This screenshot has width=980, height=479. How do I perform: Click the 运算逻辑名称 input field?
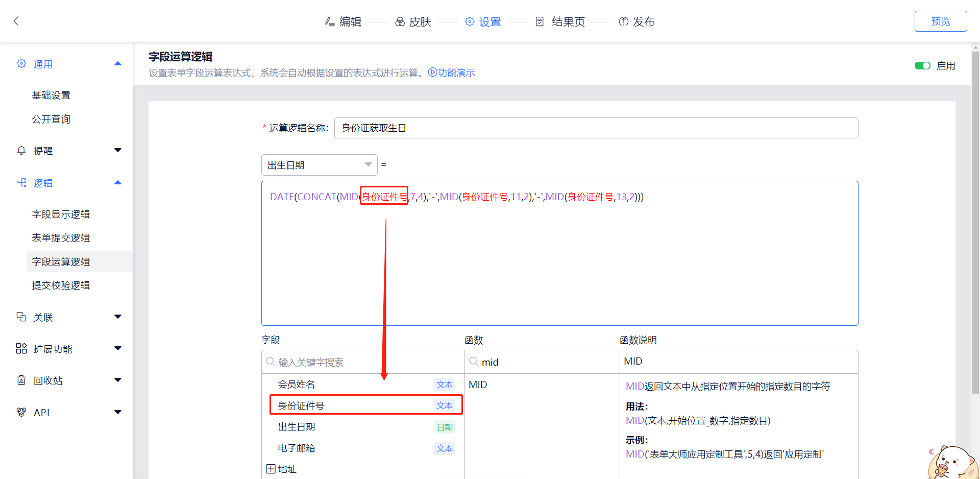pyautogui.click(x=596, y=128)
